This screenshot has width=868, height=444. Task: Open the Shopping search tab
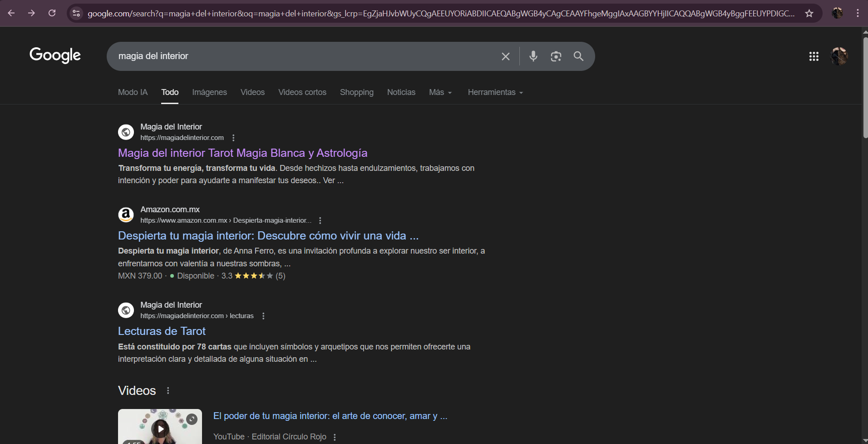point(356,92)
